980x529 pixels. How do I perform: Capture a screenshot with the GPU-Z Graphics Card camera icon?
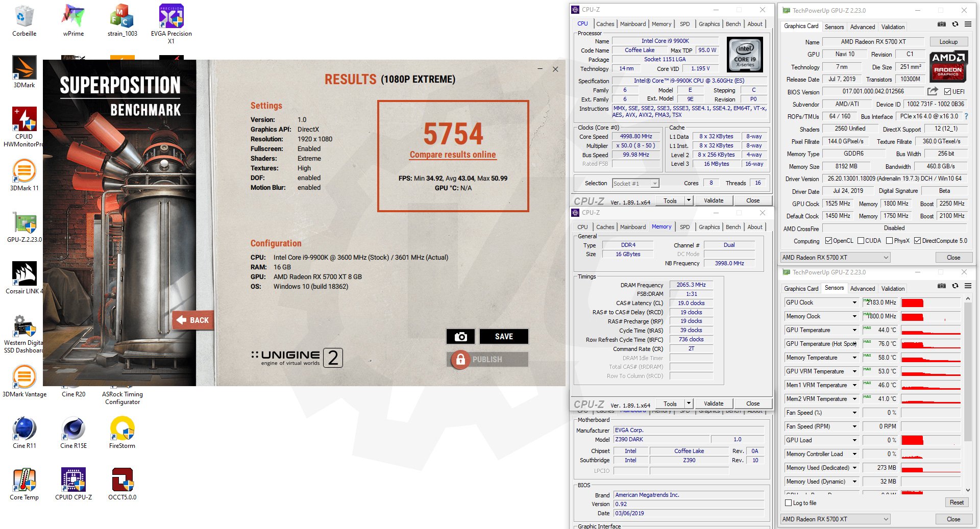[942, 24]
